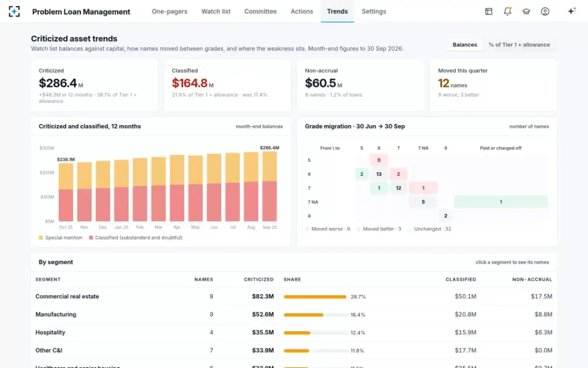
Task: Sort by the NAMES column header
Action: (204, 279)
